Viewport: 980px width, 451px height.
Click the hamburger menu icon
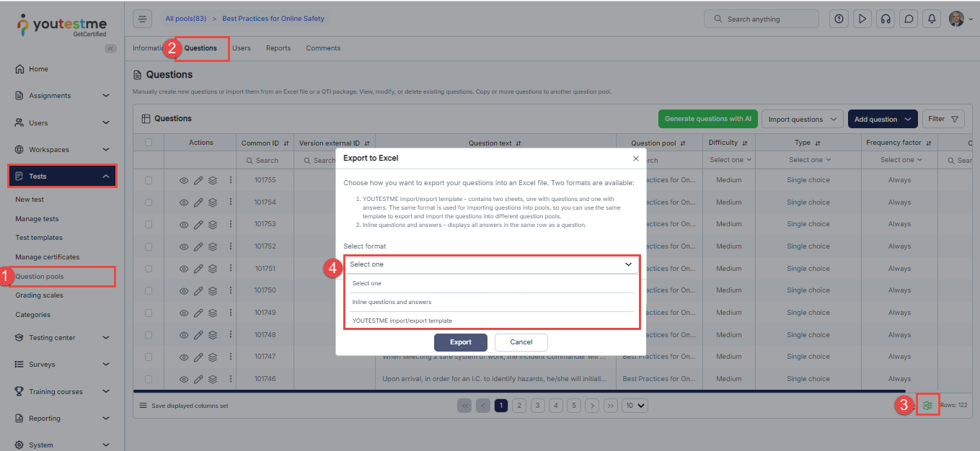click(x=143, y=19)
